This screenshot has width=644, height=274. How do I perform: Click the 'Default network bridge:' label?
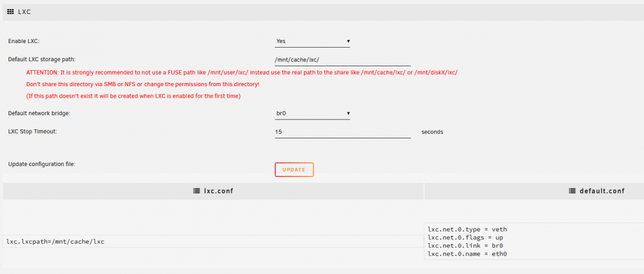(39, 114)
